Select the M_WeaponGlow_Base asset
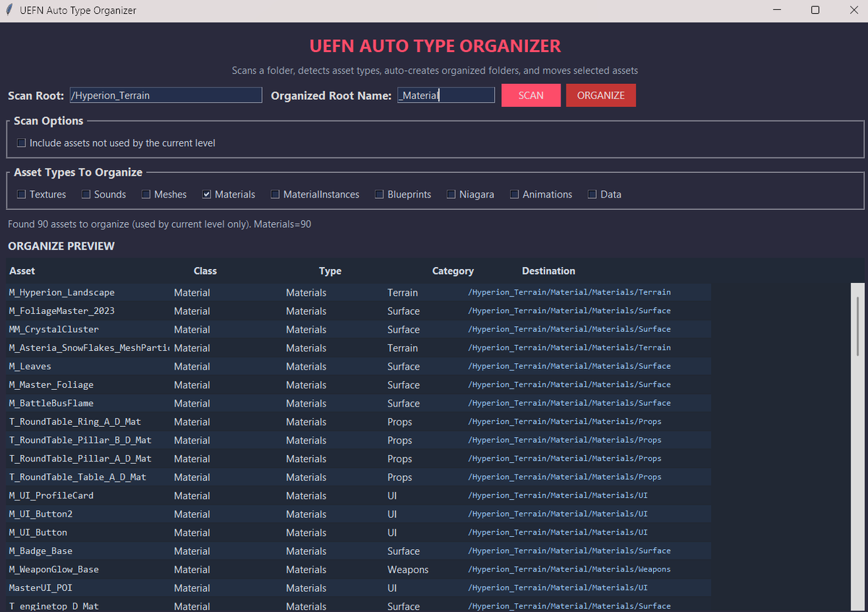 pos(359,569)
